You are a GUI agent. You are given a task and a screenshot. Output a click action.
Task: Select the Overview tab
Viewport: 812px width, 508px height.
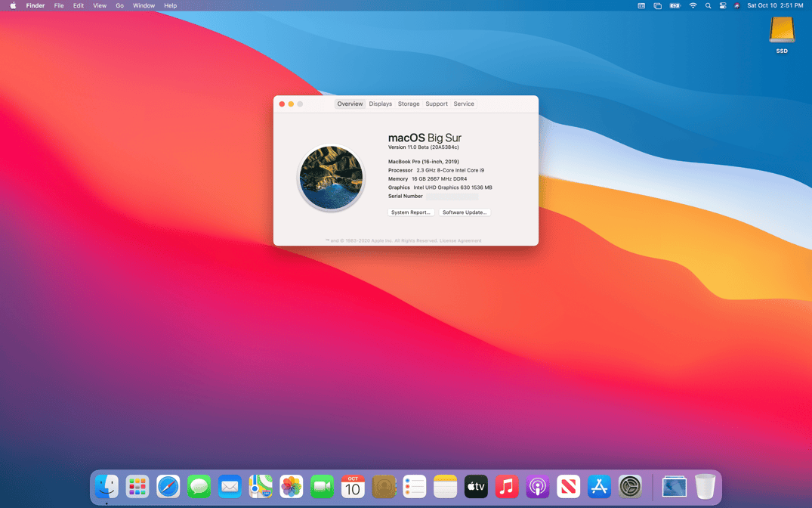(350, 104)
